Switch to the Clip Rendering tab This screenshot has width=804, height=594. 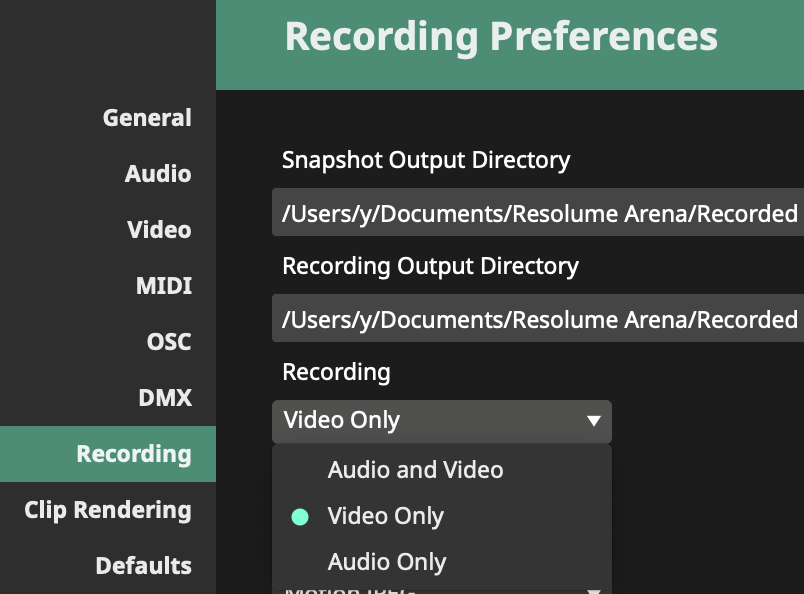(x=108, y=510)
